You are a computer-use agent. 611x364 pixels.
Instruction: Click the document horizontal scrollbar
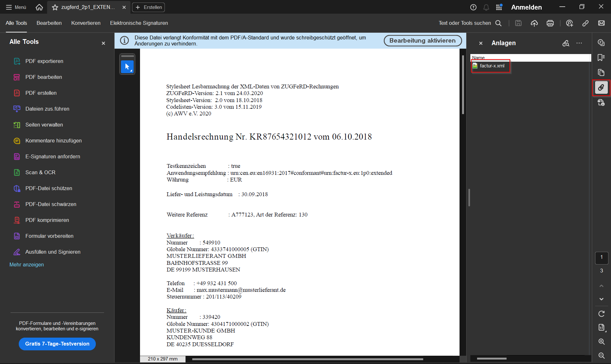click(308, 359)
